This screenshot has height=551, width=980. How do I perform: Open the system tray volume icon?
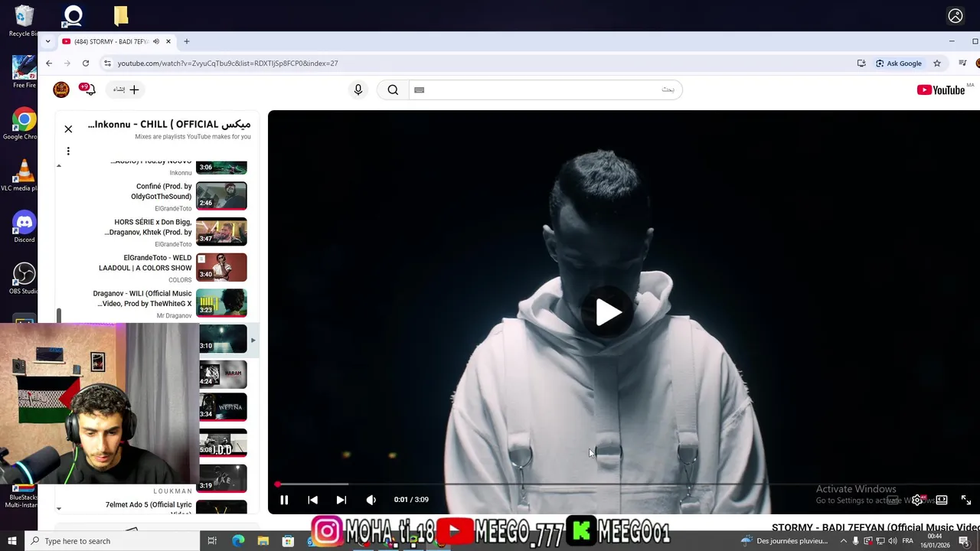pyautogui.click(x=893, y=541)
